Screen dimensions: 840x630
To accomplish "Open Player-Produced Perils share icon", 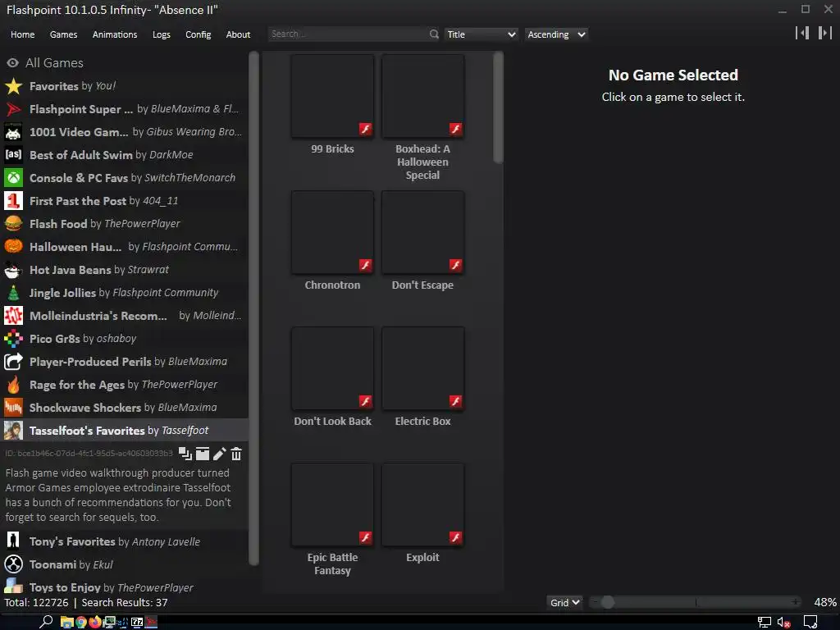I will pyautogui.click(x=13, y=362).
